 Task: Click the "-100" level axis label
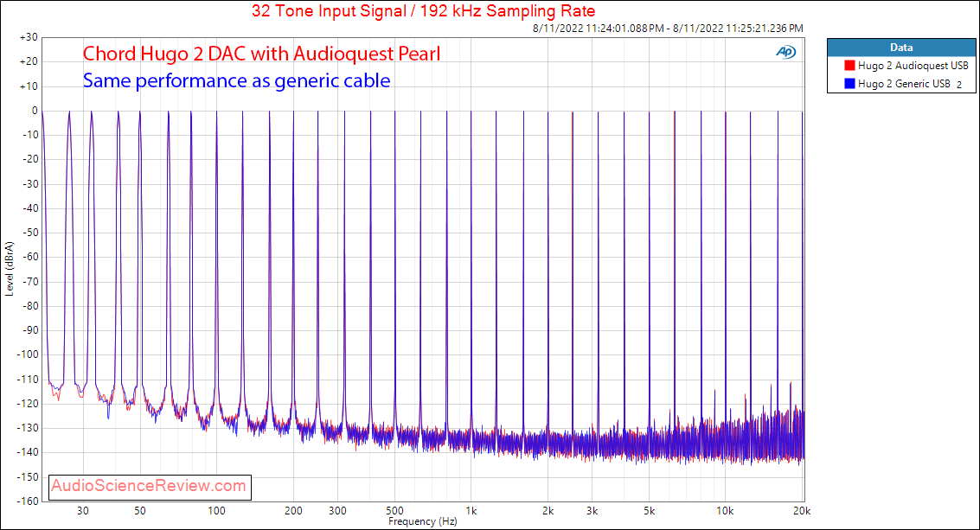pos(29,354)
